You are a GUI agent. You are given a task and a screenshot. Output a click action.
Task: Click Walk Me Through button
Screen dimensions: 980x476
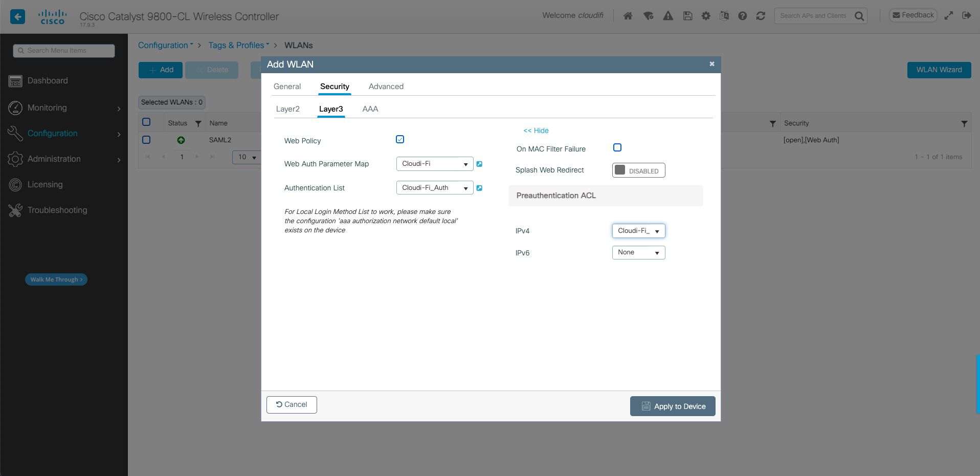point(56,279)
